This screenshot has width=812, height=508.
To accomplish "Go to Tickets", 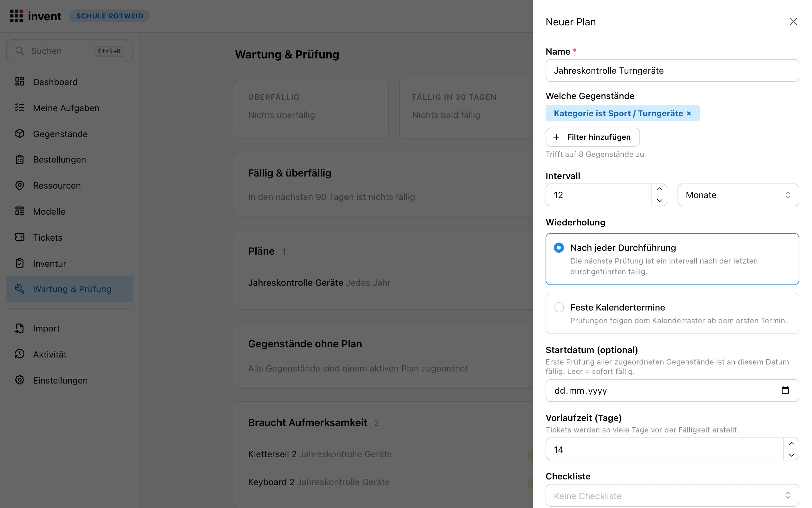I will point(69,237).
